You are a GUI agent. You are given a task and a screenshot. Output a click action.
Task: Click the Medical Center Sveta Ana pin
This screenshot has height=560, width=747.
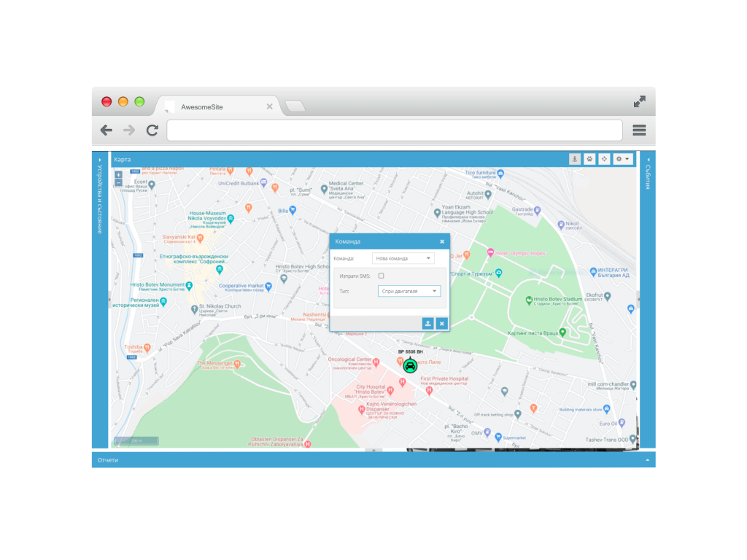point(324,189)
